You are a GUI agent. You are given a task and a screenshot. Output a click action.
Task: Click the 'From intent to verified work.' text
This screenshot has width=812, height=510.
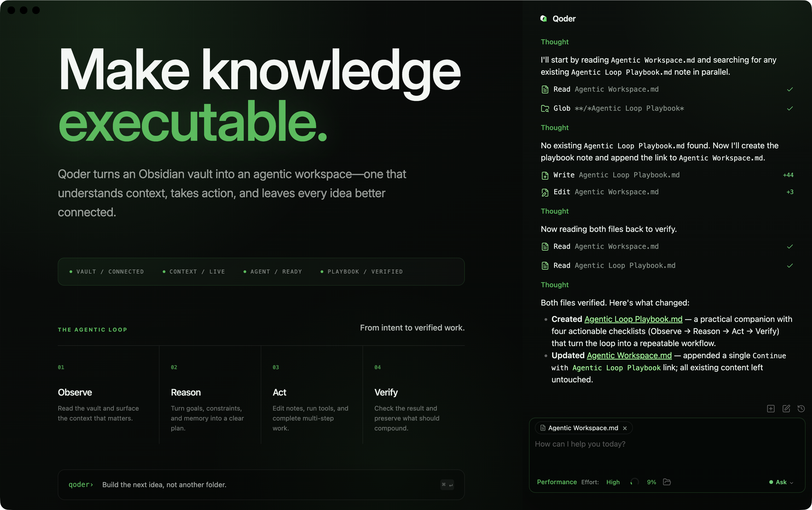coord(412,328)
